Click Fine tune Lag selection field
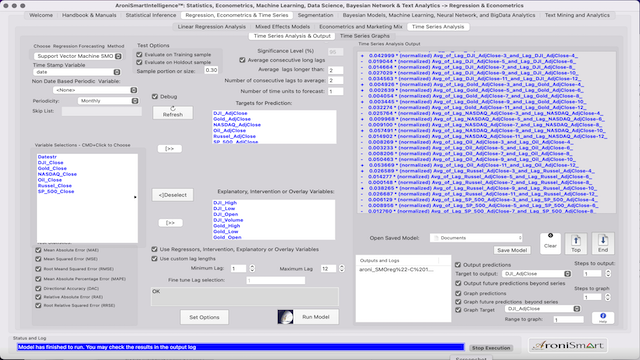The width and height of the screenshot is (640, 360). coord(276,280)
